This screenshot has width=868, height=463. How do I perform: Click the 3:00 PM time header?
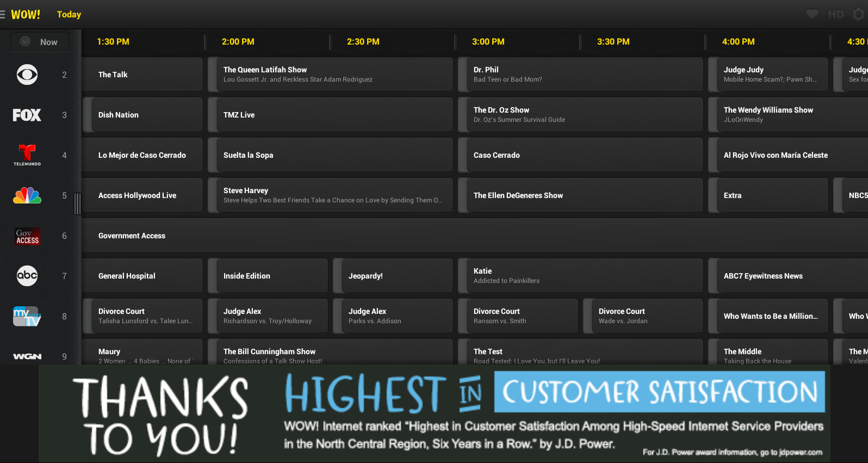(488, 41)
